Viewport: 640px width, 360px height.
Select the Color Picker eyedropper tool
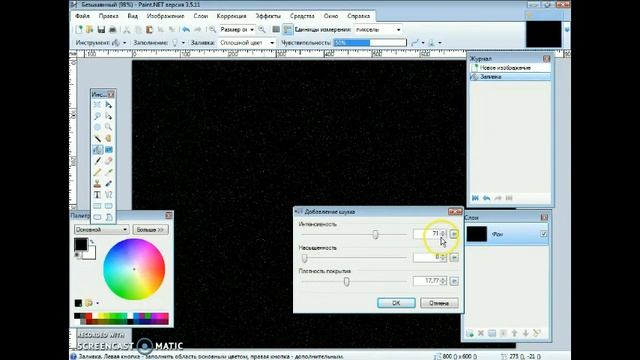(x=109, y=172)
